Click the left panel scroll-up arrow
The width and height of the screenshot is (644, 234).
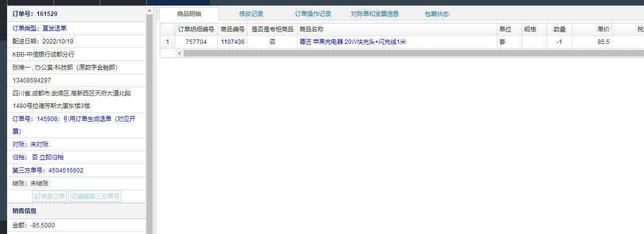pyautogui.click(x=149, y=10)
